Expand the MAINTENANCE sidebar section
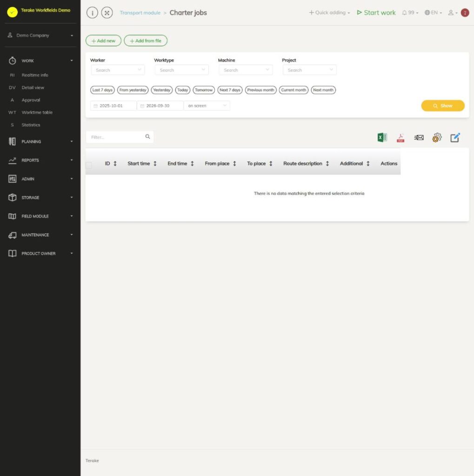Screen dimensions: 474x476 click(40, 235)
